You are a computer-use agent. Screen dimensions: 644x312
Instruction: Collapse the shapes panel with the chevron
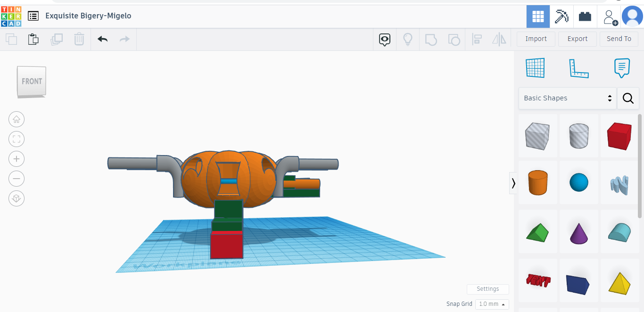pyautogui.click(x=513, y=183)
